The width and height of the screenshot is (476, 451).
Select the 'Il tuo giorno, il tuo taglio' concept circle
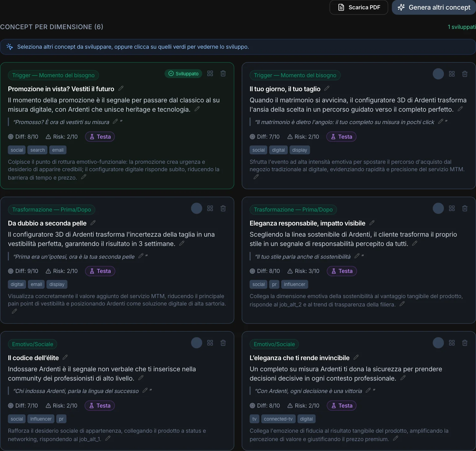coord(438,74)
